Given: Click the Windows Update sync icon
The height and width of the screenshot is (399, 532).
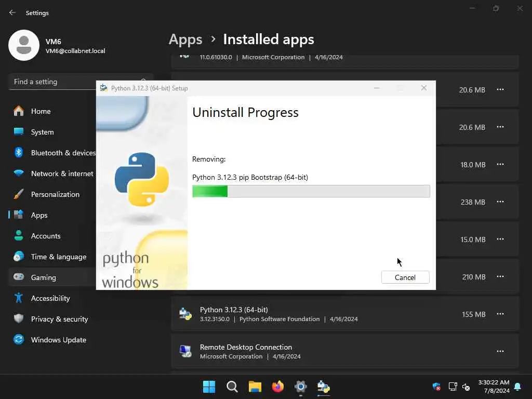Looking at the screenshot, I should tap(19, 339).
